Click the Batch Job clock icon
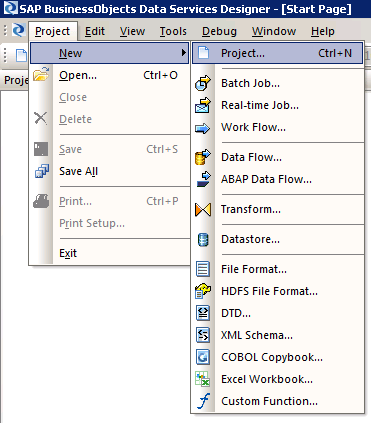This screenshot has height=423, width=371. coord(203,83)
